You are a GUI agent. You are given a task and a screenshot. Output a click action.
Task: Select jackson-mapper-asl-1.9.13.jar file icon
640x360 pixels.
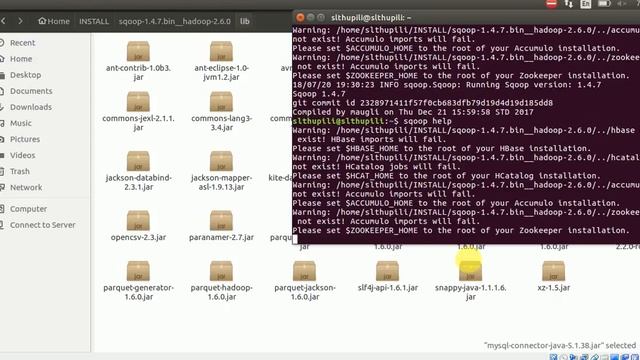[x=221, y=161]
